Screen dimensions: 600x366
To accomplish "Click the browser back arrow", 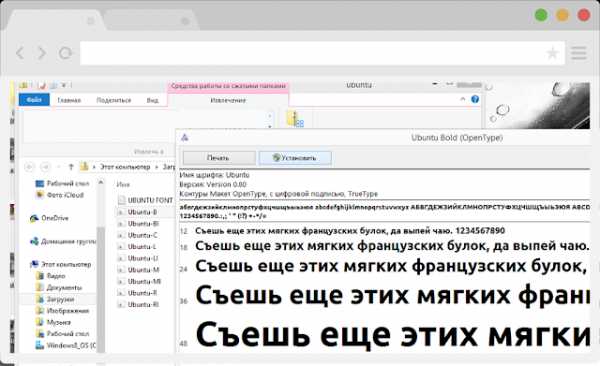I will tap(20, 53).
